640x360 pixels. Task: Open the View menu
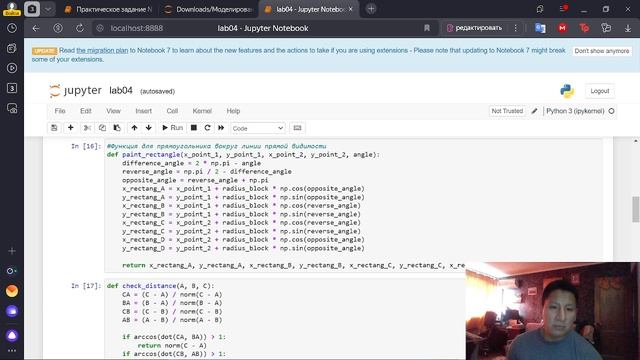[x=113, y=111]
